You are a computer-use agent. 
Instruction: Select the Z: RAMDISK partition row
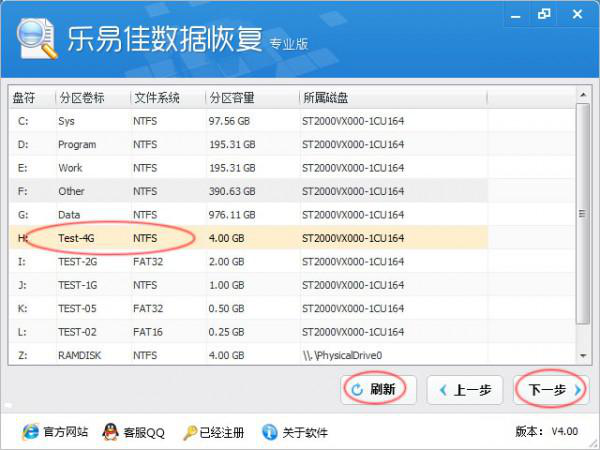(x=248, y=355)
